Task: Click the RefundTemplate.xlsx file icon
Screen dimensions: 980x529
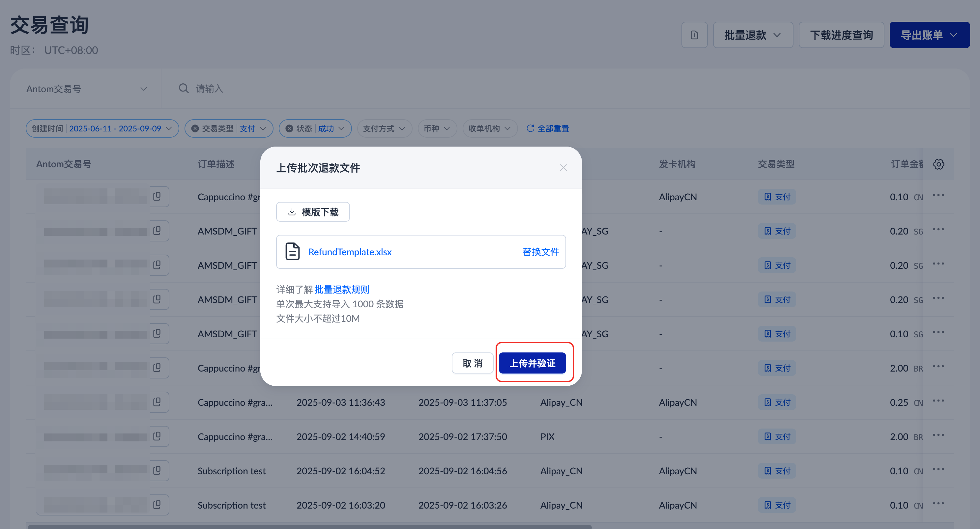Action: [292, 252]
